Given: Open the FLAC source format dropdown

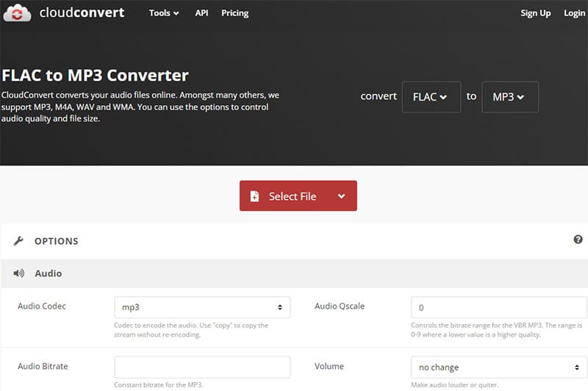Looking at the screenshot, I should [x=431, y=97].
